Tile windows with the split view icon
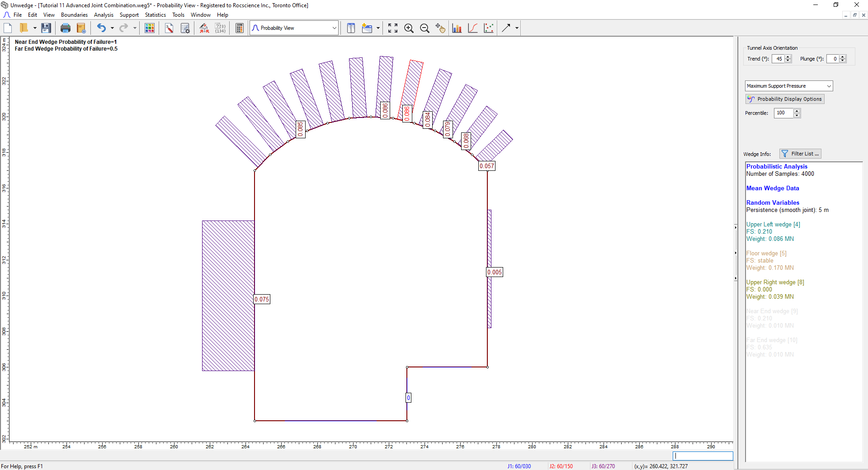 tap(351, 28)
